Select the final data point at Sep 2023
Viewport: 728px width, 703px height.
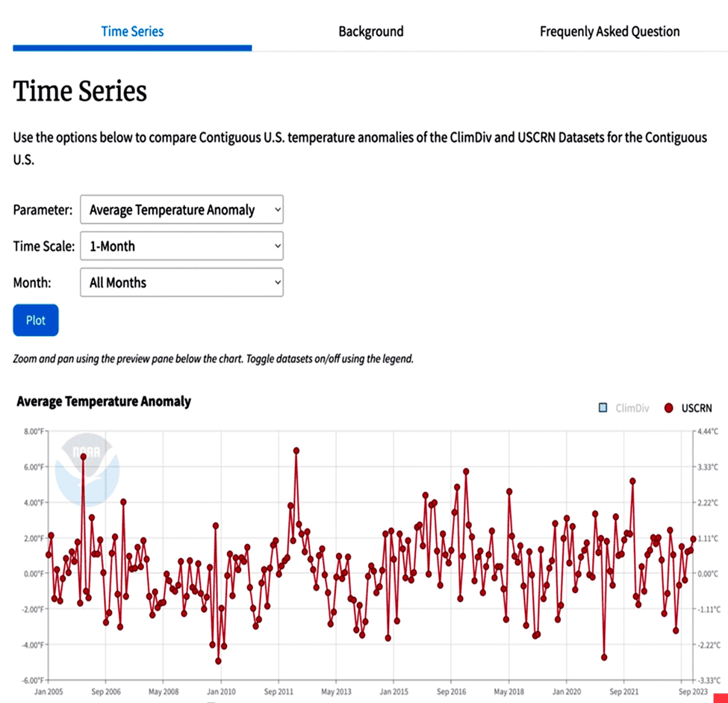coord(694,539)
